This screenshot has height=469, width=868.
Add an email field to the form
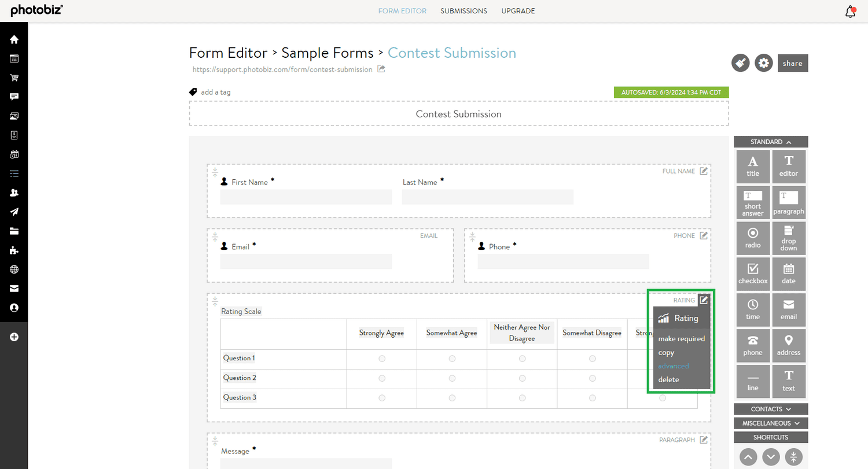(x=789, y=309)
